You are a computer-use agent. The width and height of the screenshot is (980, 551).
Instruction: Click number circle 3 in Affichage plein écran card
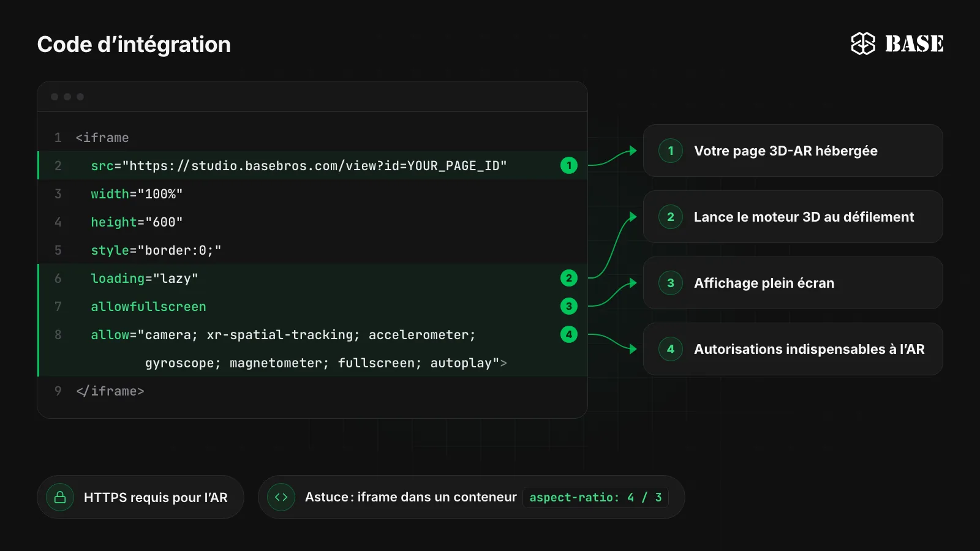(x=671, y=283)
